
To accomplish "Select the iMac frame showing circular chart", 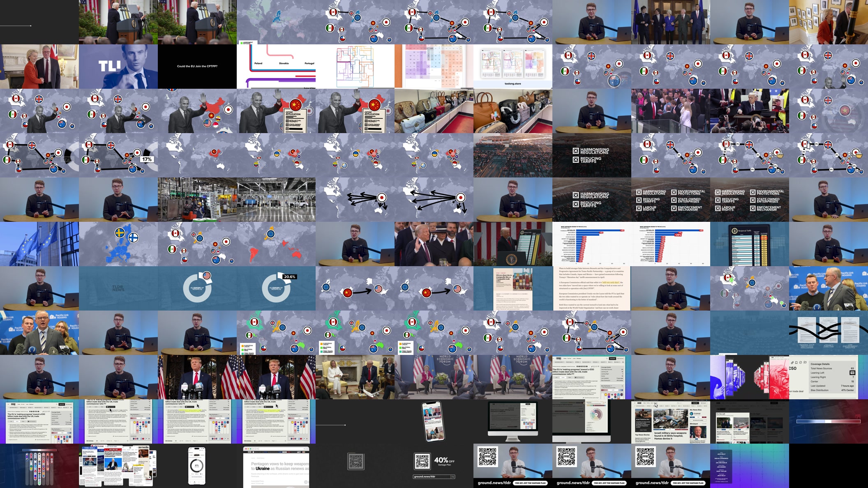I will tap(592, 421).
